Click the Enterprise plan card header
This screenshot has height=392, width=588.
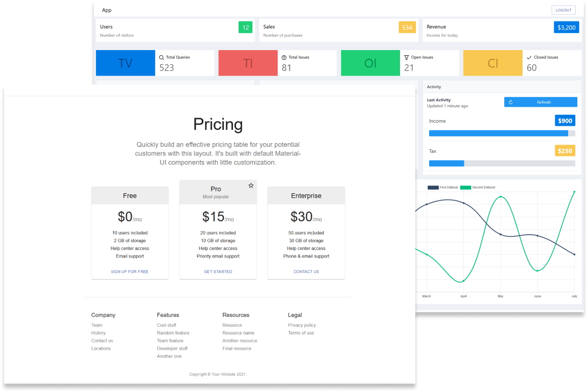[x=306, y=196]
